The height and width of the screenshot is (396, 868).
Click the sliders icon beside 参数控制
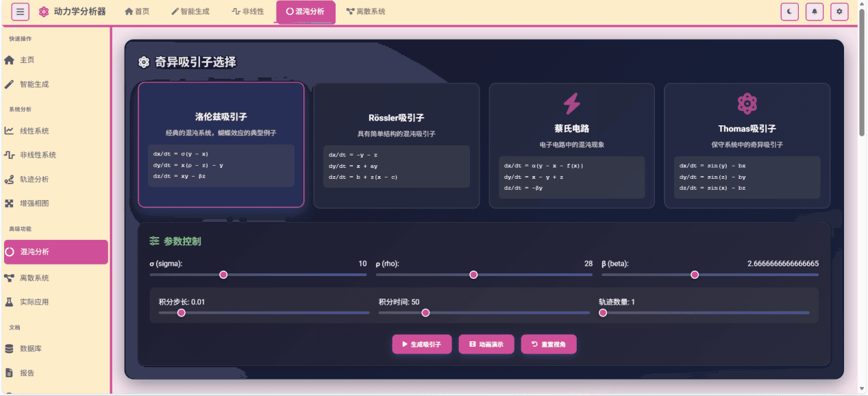(155, 241)
